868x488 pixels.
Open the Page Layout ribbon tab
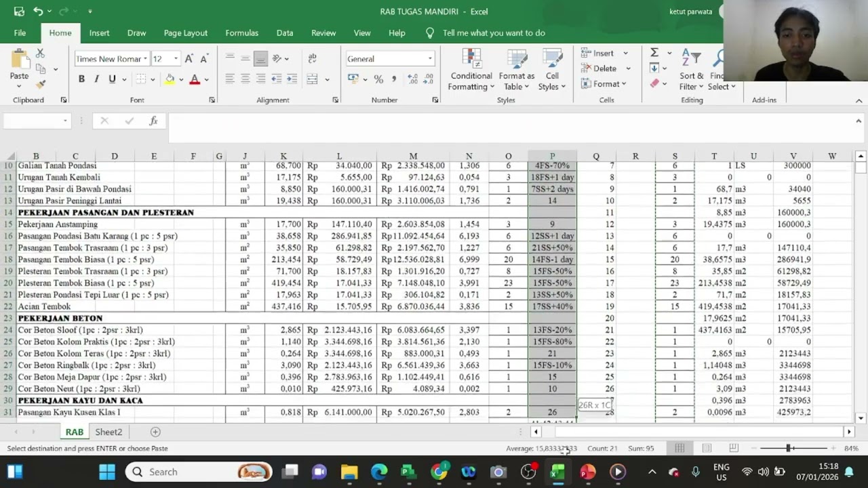185,33
